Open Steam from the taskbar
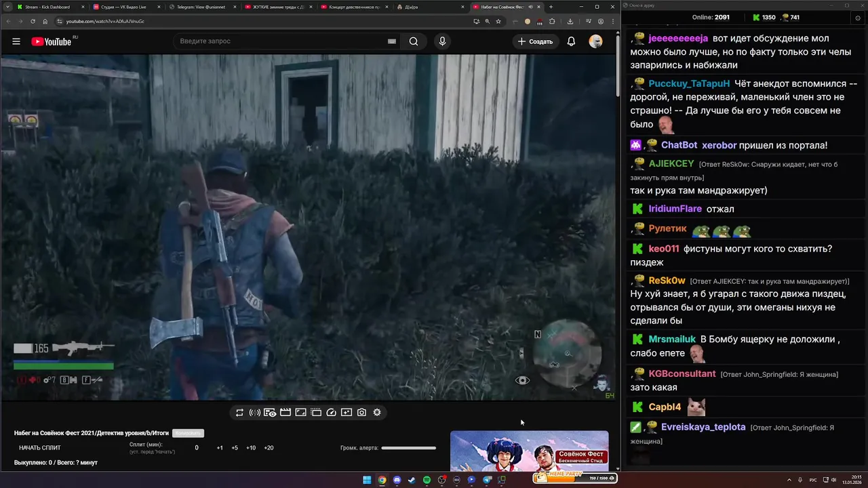The width and height of the screenshot is (868, 488). pyautogui.click(x=412, y=480)
